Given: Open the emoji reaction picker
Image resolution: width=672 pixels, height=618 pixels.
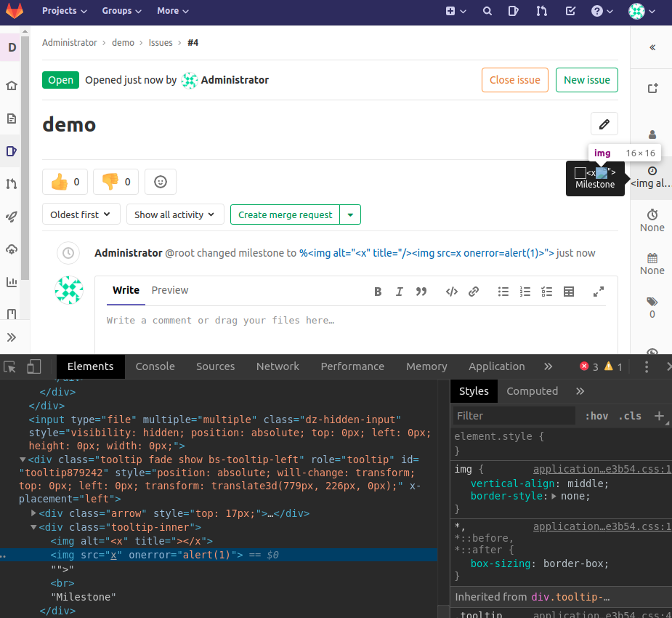Looking at the screenshot, I should (x=161, y=182).
